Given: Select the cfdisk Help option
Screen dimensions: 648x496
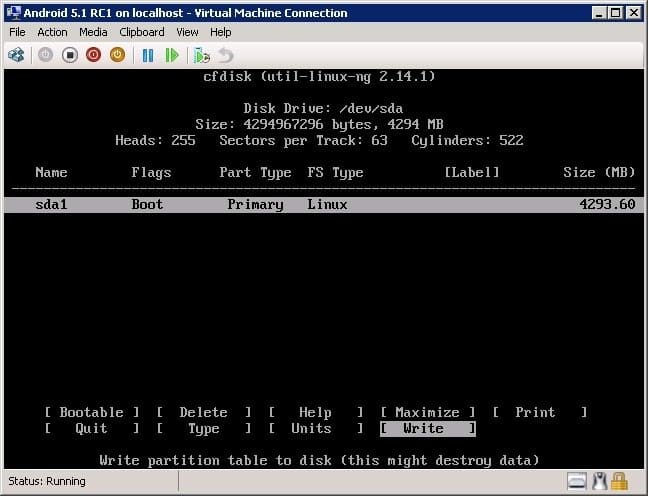Looking at the screenshot, I should [316, 413].
